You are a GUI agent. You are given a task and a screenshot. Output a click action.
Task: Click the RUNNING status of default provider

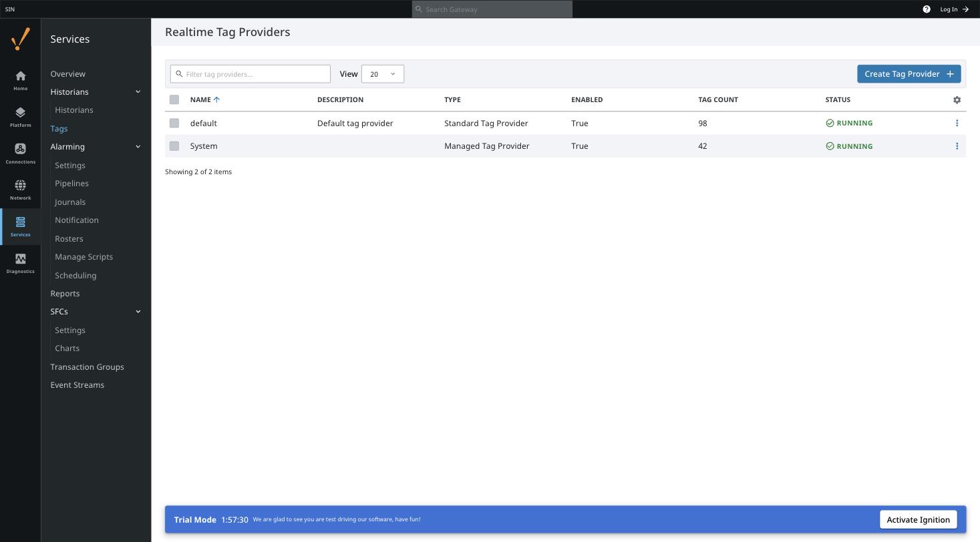(849, 123)
